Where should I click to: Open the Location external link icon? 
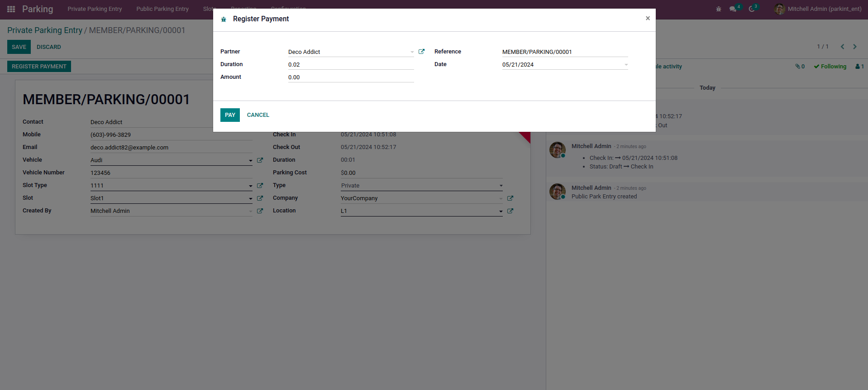pos(510,211)
